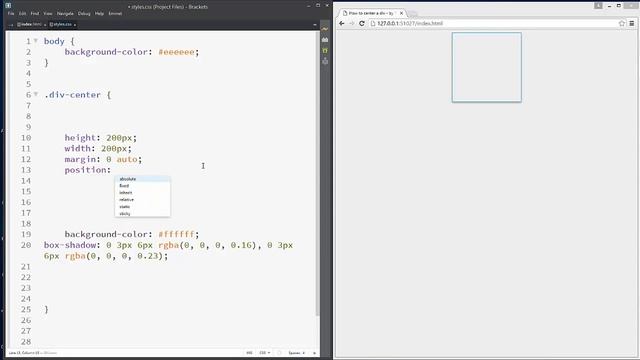
Task: Go back in the Chrome browser
Action: pyautogui.click(x=342, y=24)
